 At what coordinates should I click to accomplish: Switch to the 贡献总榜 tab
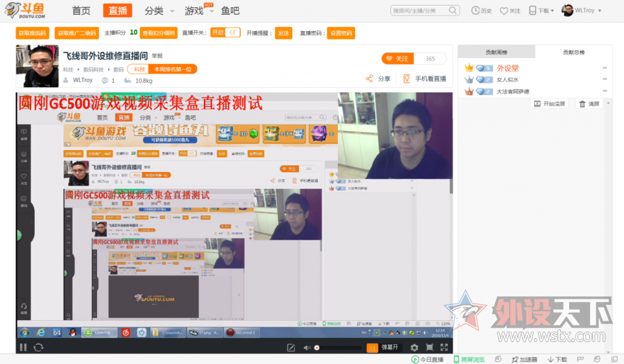coord(573,52)
